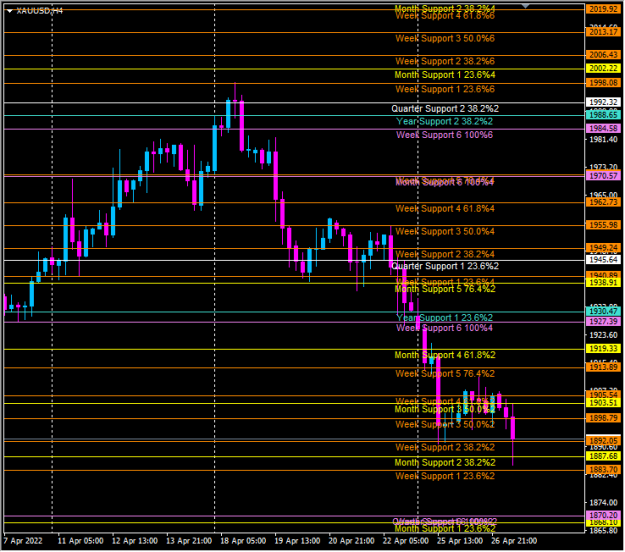Select the 'Week Support 5 76.4%2' label
Image resolution: width=625 pixels, height=552 pixels.
(445, 374)
